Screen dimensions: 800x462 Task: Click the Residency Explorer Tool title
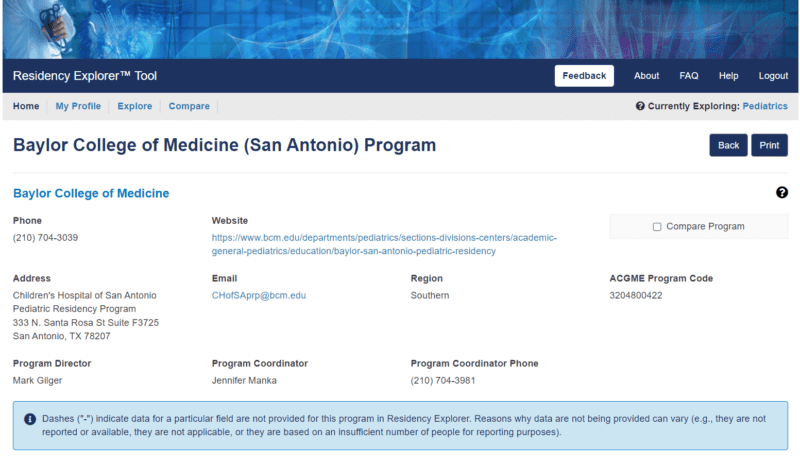(x=85, y=76)
